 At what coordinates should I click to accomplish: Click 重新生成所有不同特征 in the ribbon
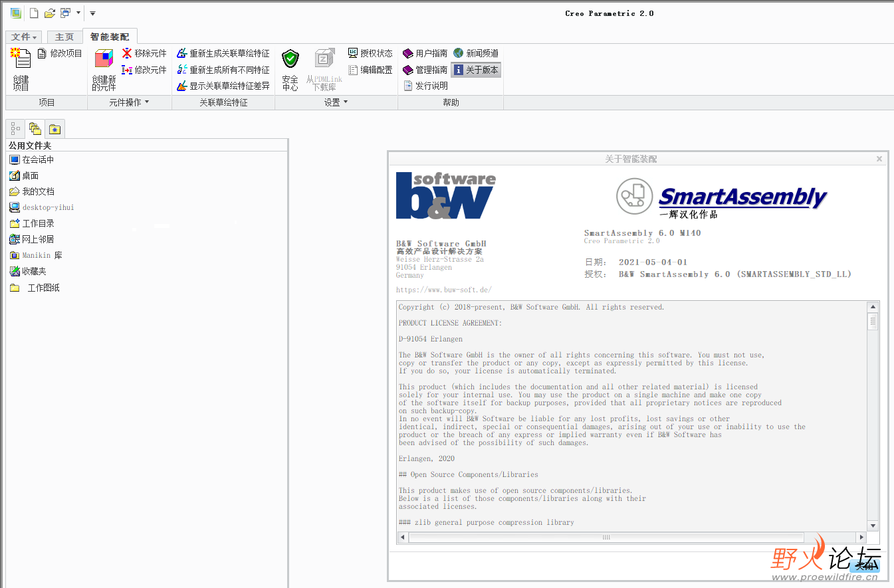pos(223,70)
